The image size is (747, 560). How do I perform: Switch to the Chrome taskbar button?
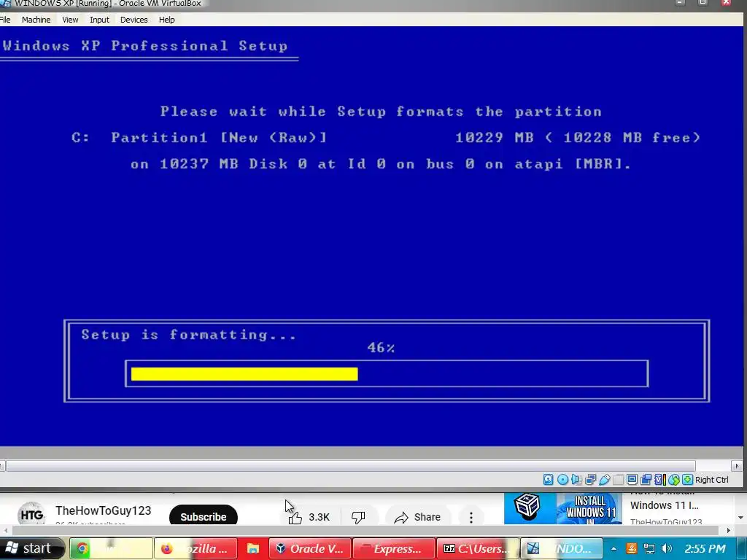(111, 548)
